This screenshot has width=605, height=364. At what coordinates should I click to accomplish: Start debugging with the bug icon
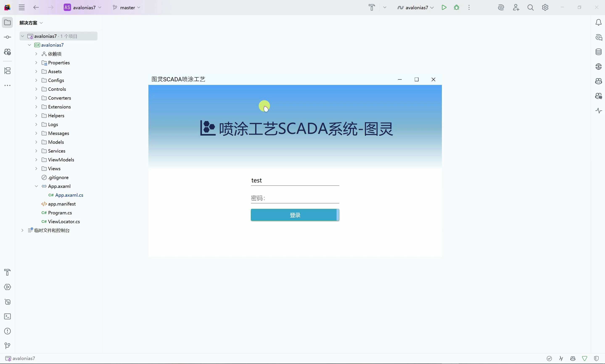click(x=457, y=7)
